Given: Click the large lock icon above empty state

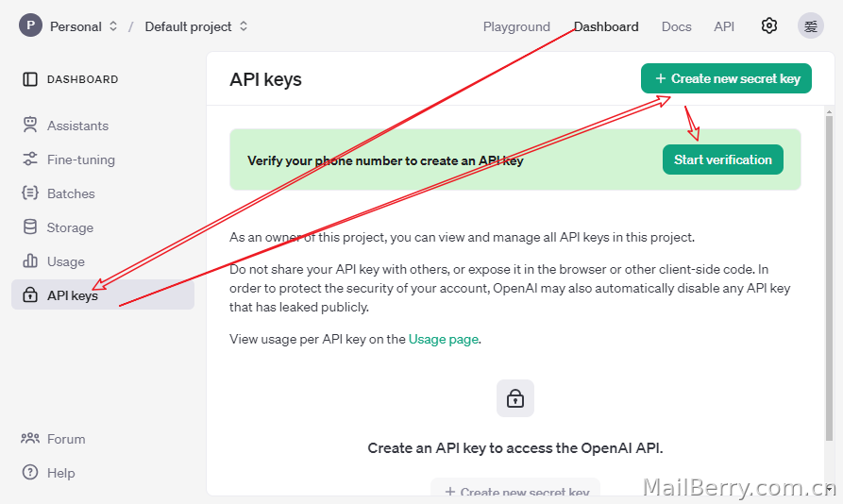Looking at the screenshot, I should point(515,398).
